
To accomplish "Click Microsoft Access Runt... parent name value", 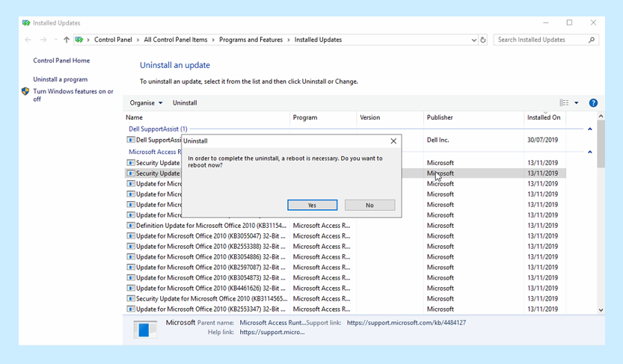I will 272,323.
